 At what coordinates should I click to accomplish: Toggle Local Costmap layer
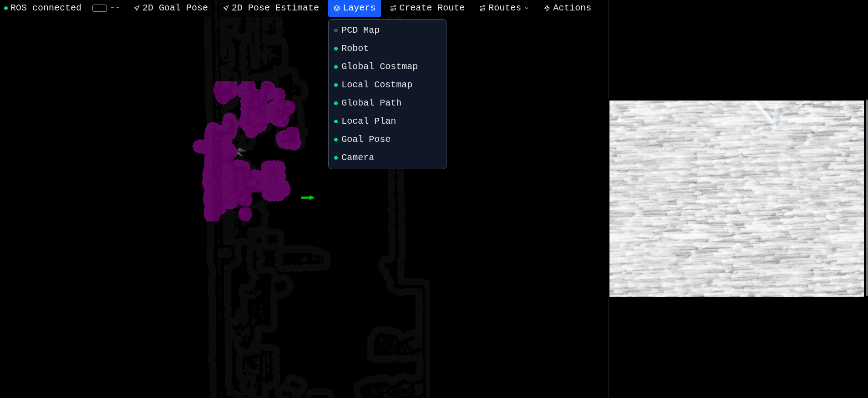click(387, 85)
